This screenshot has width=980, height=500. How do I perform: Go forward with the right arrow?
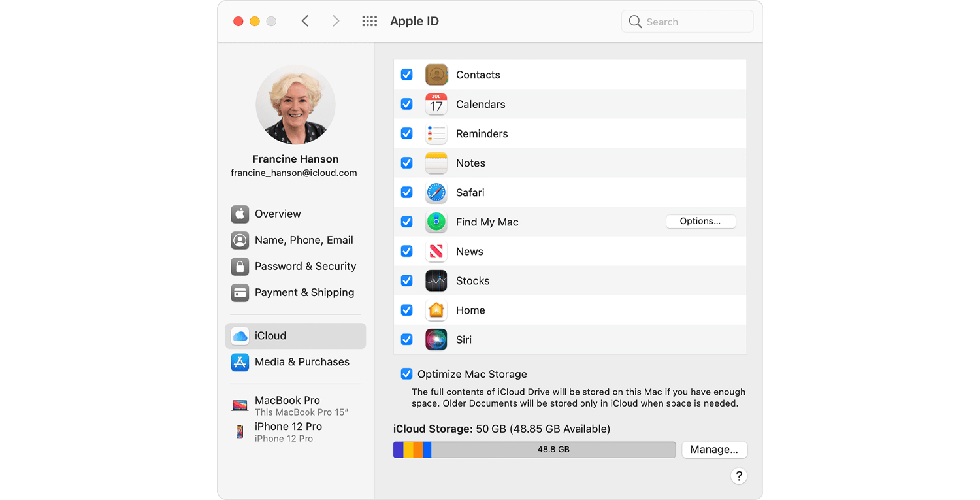[336, 21]
